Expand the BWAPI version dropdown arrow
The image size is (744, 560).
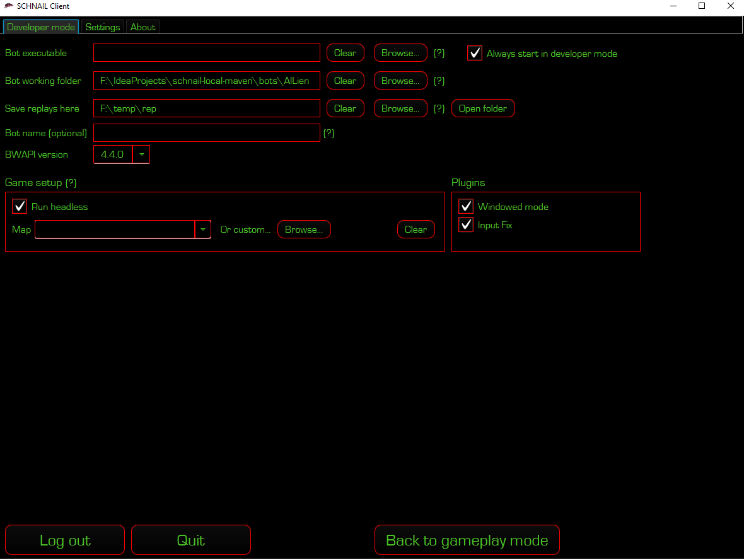(x=141, y=155)
